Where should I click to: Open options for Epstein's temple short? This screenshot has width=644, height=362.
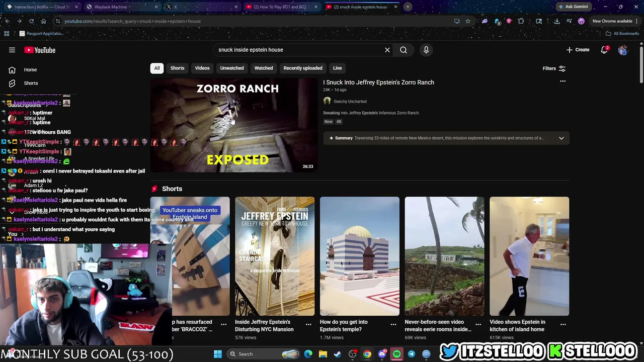(393, 324)
